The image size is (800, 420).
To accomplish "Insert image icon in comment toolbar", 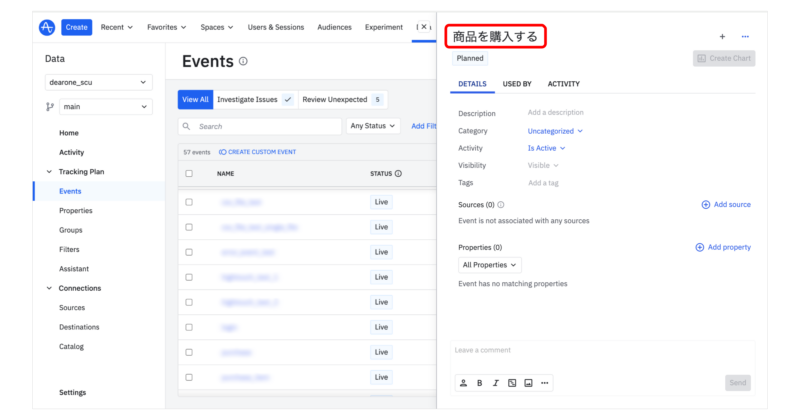I will [528, 383].
